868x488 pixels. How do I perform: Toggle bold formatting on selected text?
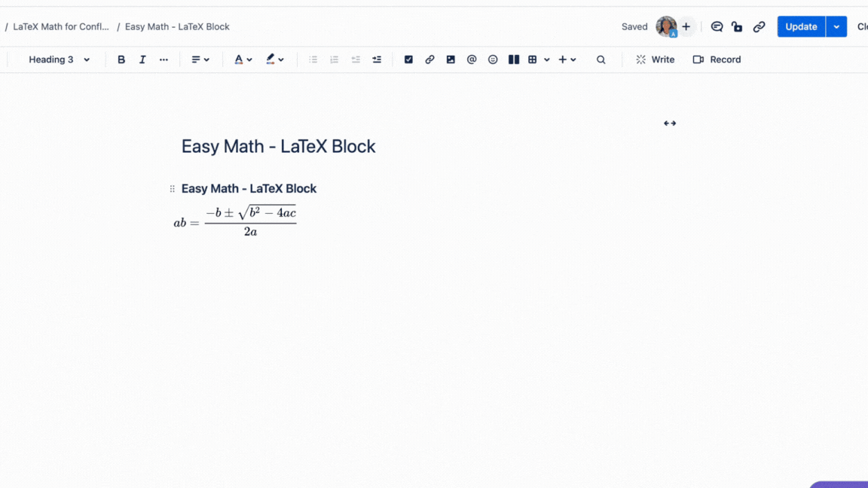121,59
